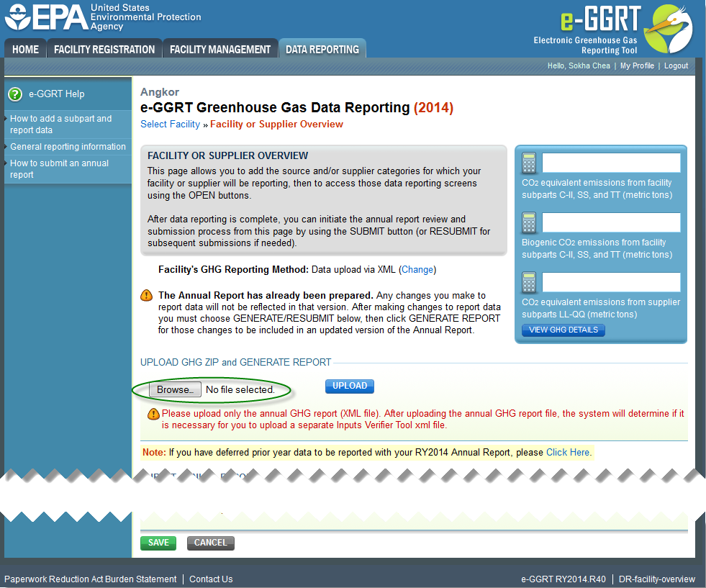Image resolution: width=706 pixels, height=588 pixels.
Task: Click the Browse file button
Action: click(x=175, y=389)
